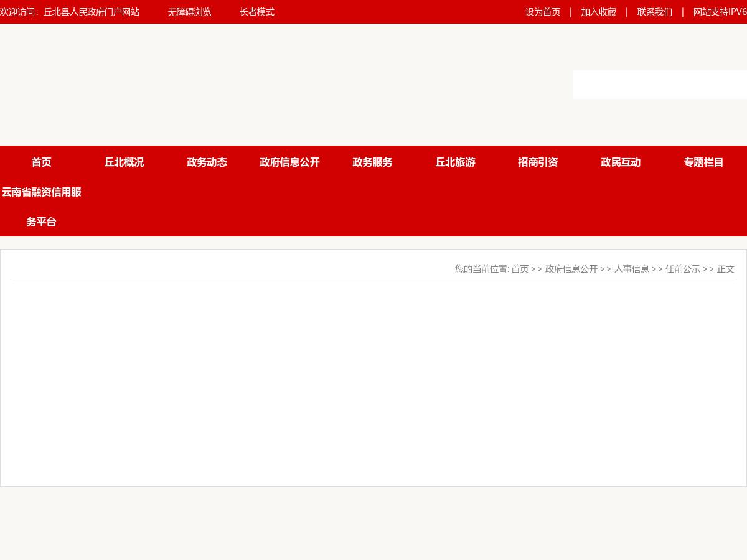Open 丘北县人民政府门户网站 home link
The image size is (747, 560).
point(92,12)
